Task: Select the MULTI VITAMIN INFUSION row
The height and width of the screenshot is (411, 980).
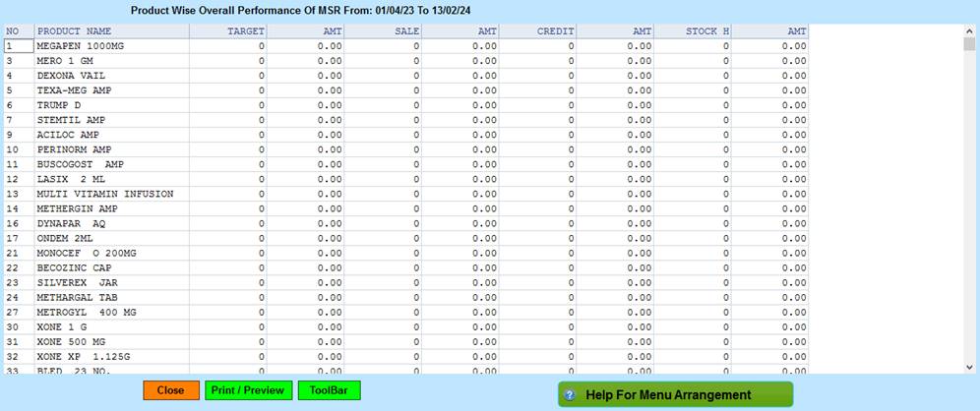Action: click(105, 194)
